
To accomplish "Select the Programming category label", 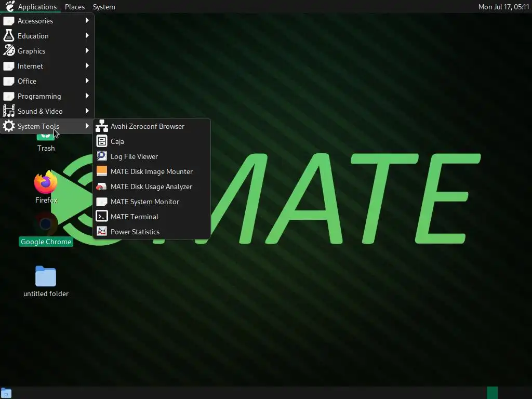I will click(x=39, y=96).
